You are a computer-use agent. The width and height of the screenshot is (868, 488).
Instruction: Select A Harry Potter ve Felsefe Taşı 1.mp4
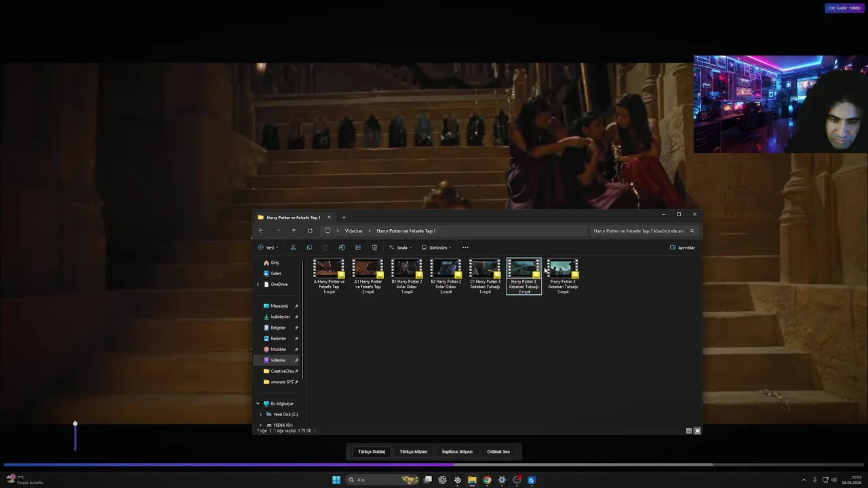tap(329, 277)
